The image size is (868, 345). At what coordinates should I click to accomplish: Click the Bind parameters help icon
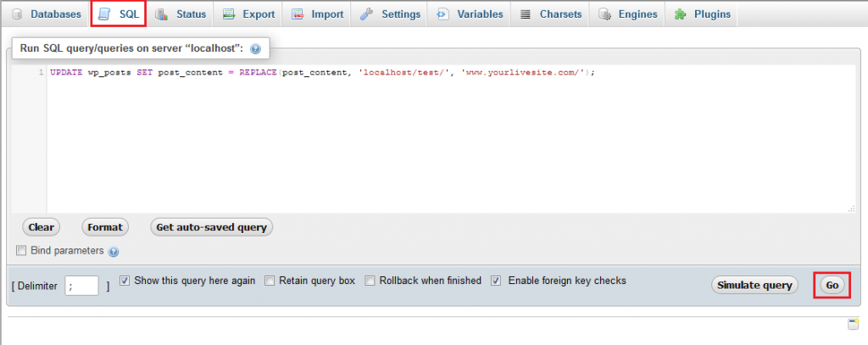pyautogui.click(x=114, y=252)
